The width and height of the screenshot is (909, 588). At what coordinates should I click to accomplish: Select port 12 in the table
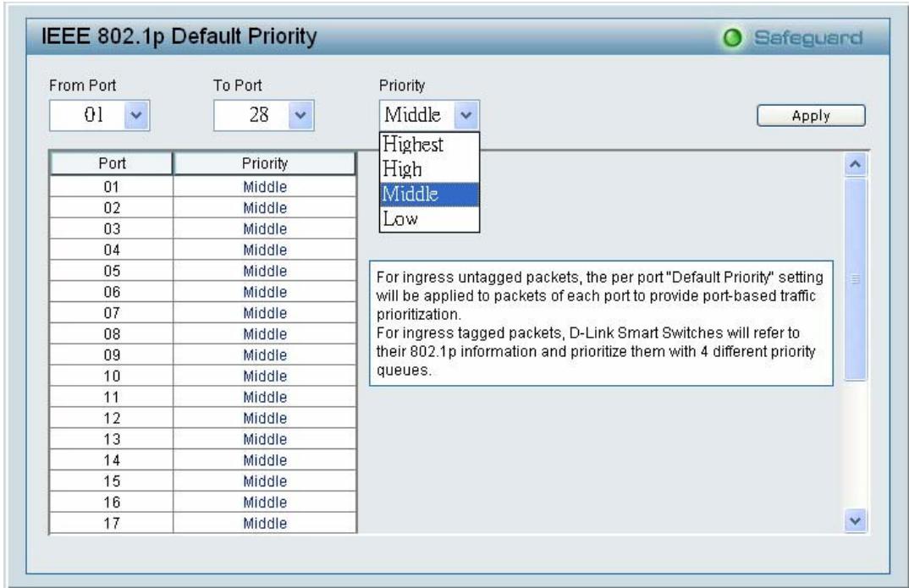112,418
